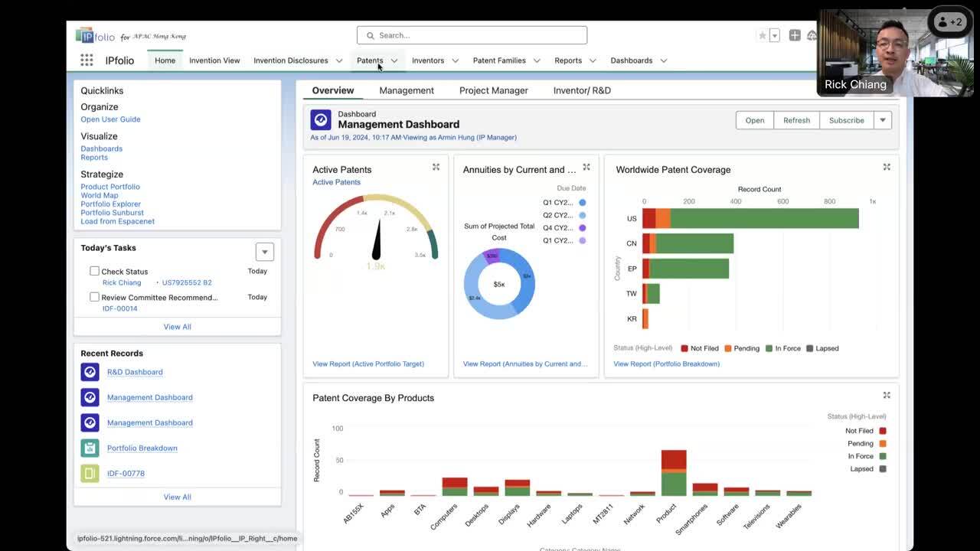Expand the Reports nav chevron
The image size is (980, 551).
point(593,60)
